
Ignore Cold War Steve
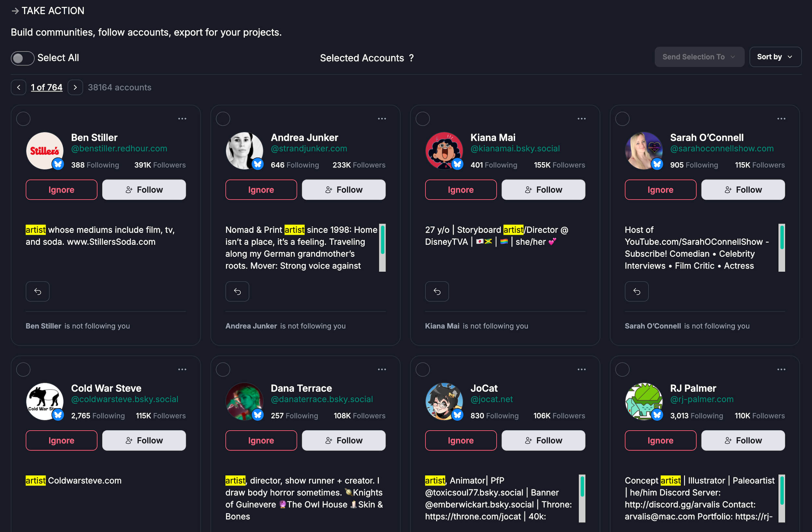[x=61, y=440]
